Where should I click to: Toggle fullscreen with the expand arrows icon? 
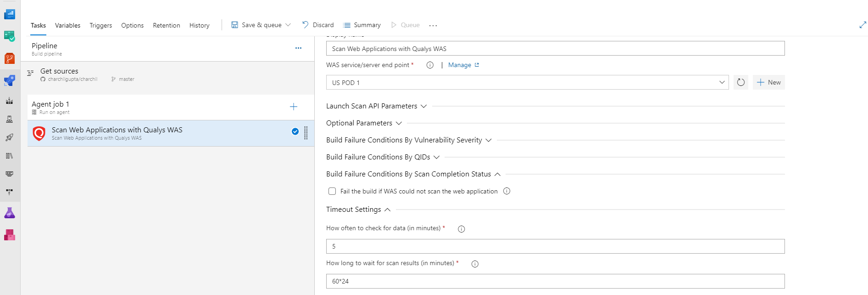click(862, 25)
